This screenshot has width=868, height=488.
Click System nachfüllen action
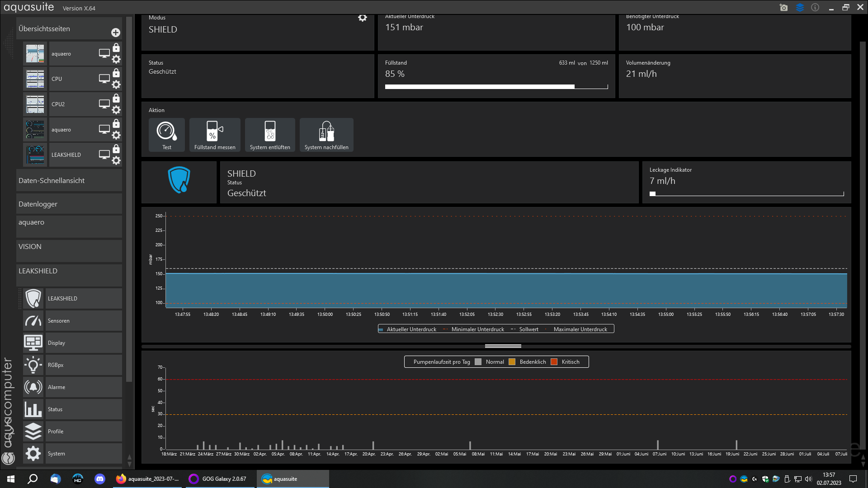326,134
